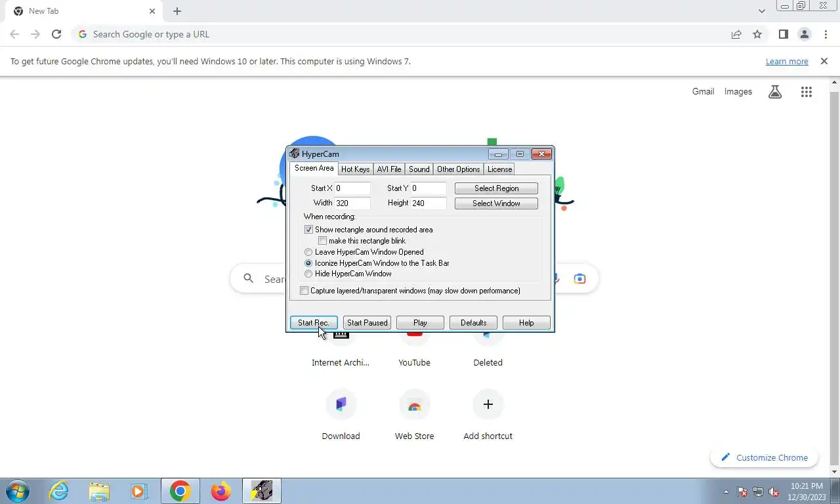Open Windows Media Player from taskbar
Screen dimensions: 840x504
coord(139,491)
